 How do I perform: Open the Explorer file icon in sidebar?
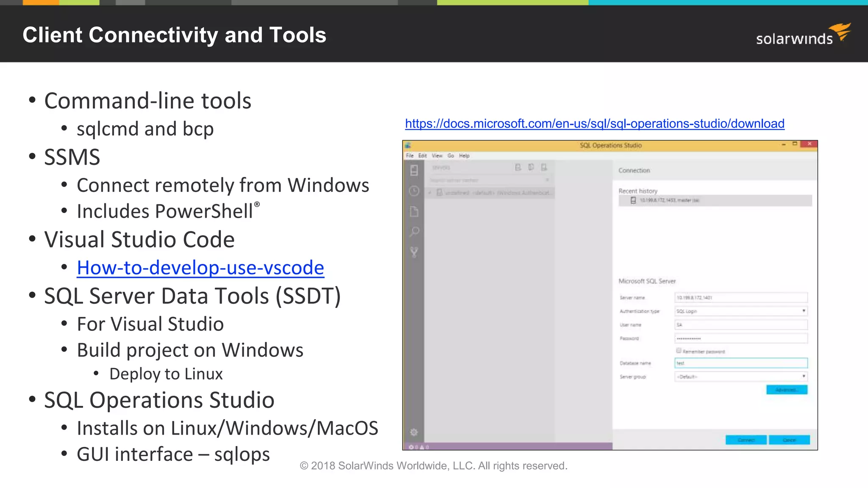[x=414, y=211]
